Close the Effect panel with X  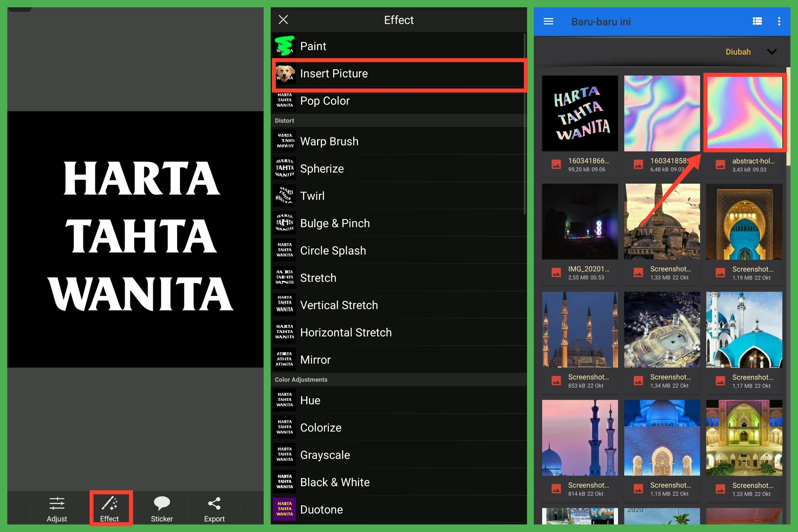click(283, 19)
